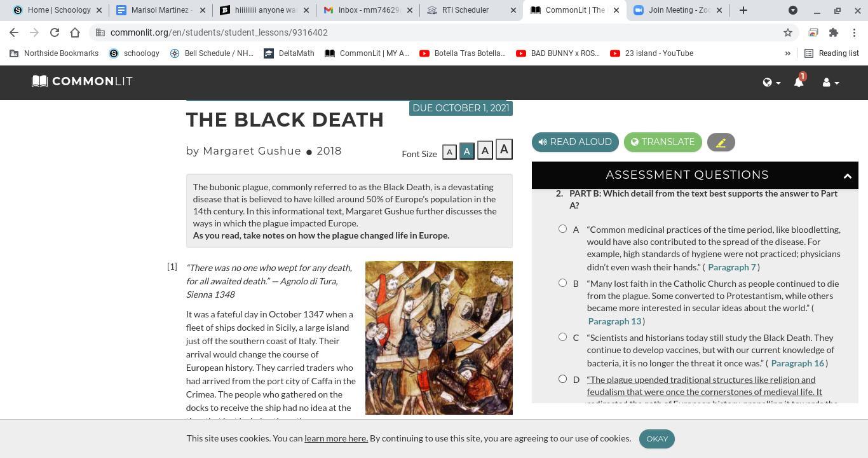Open the user account menu

pos(831,82)
